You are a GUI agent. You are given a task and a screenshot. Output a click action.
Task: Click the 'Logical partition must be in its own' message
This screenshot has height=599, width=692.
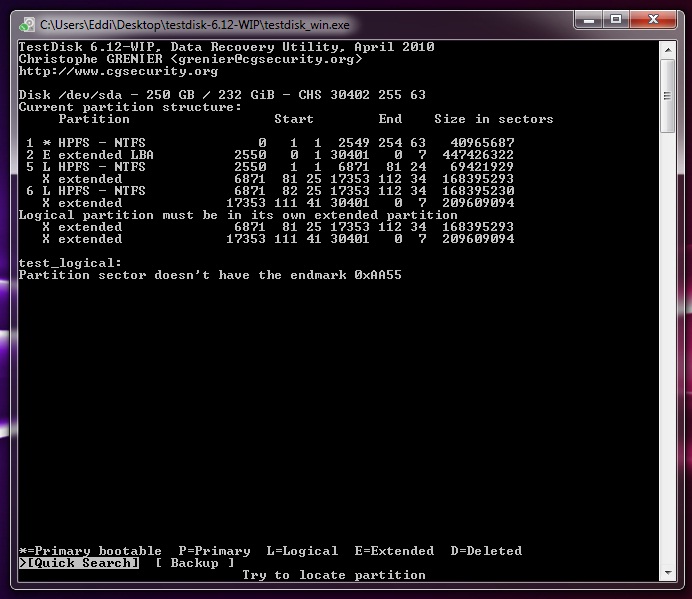(x=238, y=215)
